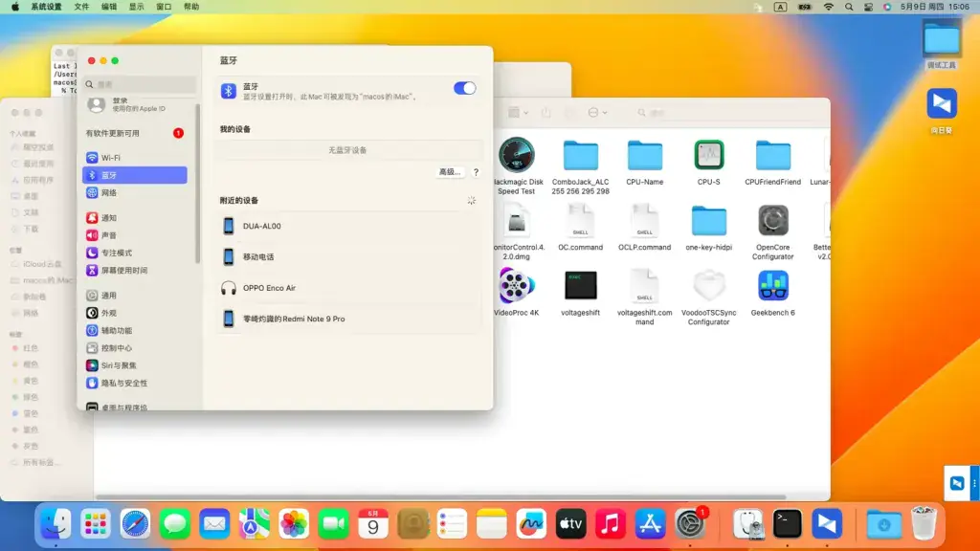980x551 pixels.
Task: Open 控制中心 control center settings
Action: click(135, 347)
